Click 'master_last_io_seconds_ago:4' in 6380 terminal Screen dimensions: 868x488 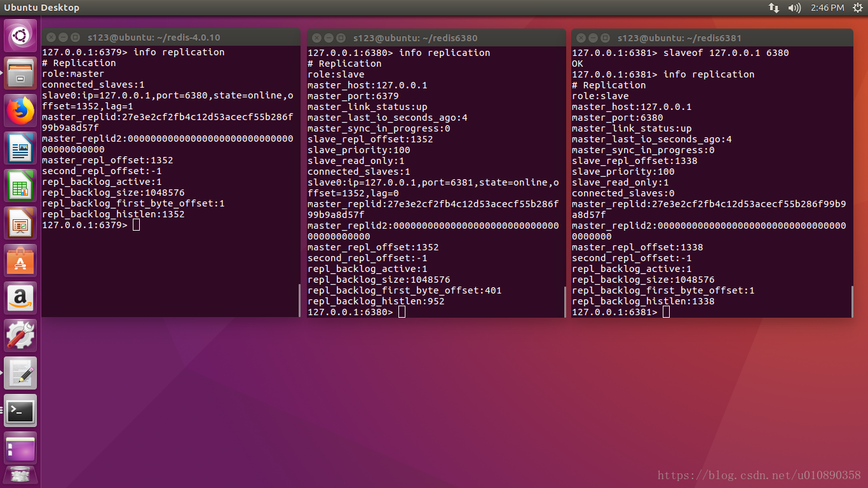[x=388, y=118]
